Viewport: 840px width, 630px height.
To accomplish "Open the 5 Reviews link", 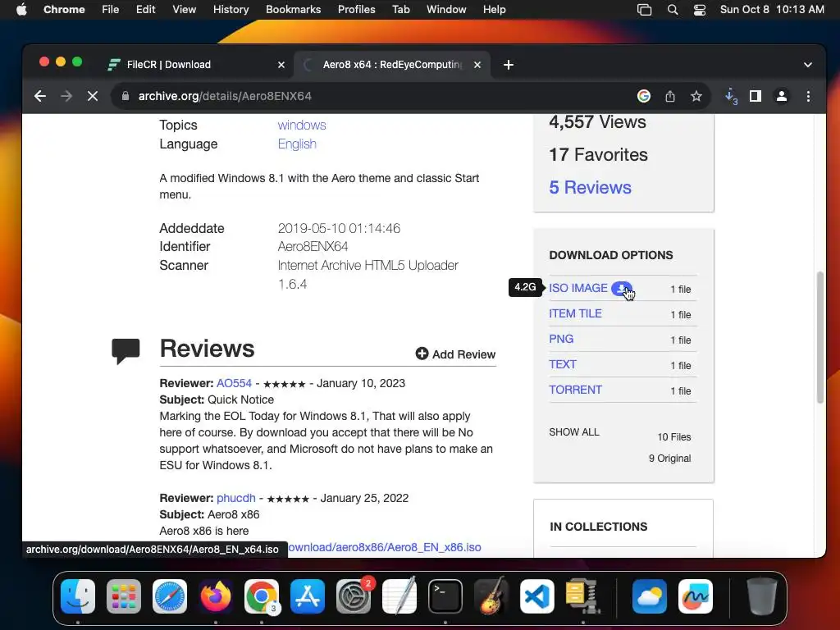I will click(590, 188).
